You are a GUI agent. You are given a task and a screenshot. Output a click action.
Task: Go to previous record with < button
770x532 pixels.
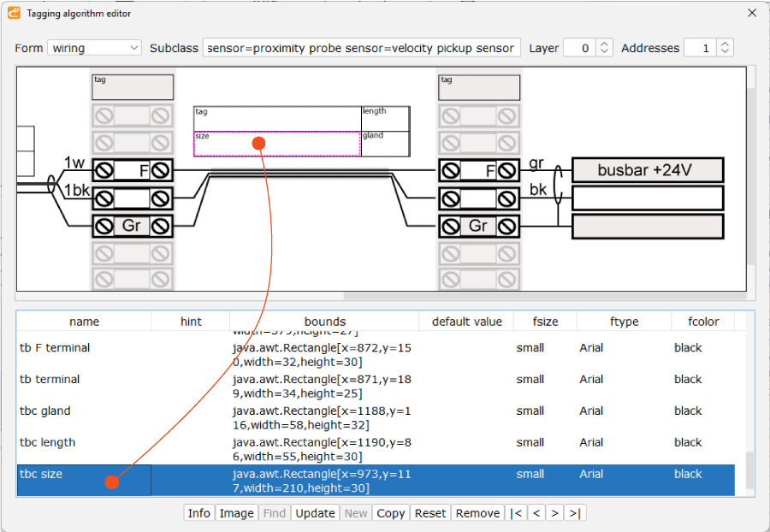536,513
